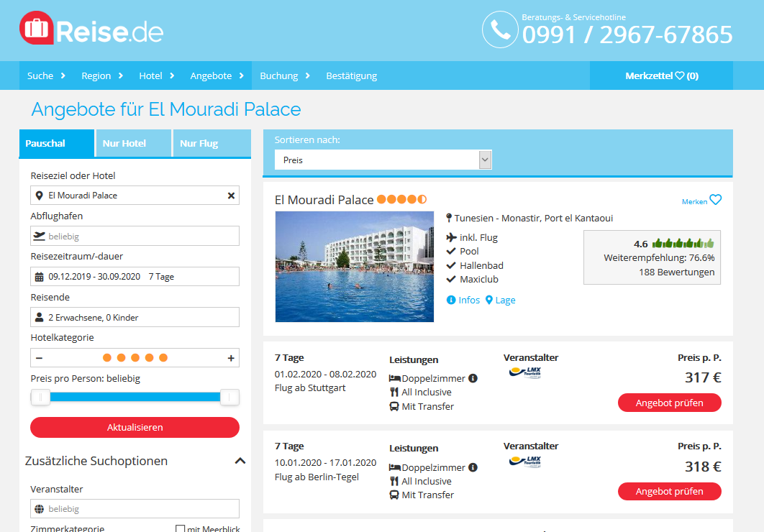Click the airplane icon in Abflughafen field
The width and height of the screenshot is (764, 532).
(x=39, y=236)
